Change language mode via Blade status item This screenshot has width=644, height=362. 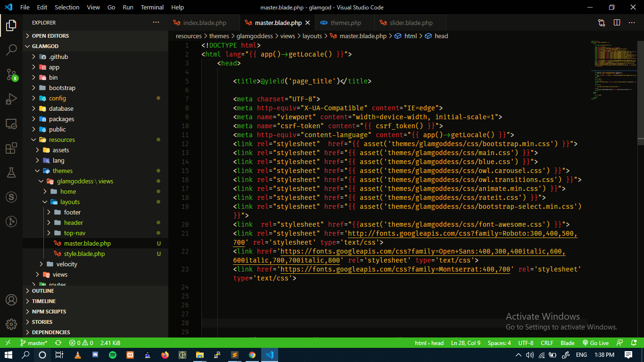pos(567,343)
